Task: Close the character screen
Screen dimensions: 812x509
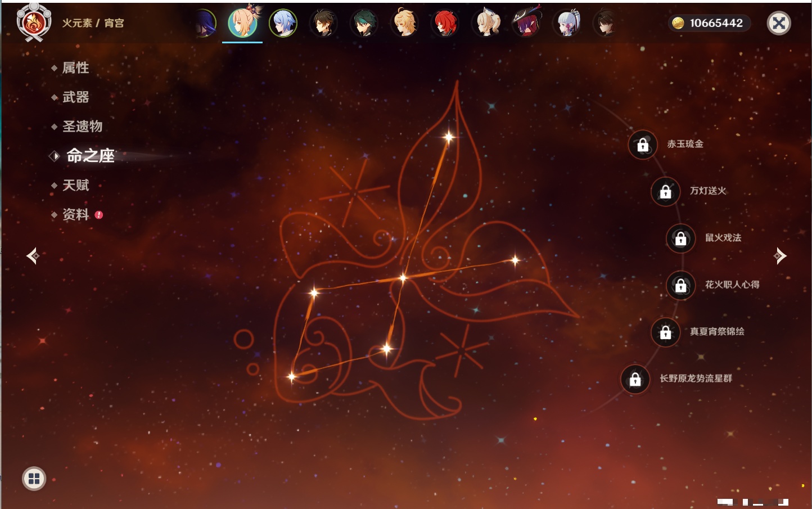Action: (x=779, y=23)
